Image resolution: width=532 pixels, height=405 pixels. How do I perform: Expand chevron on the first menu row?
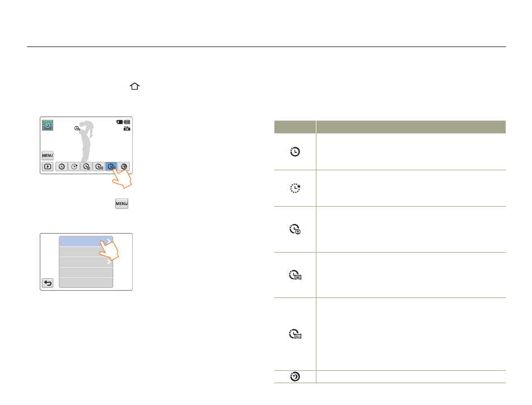(109, 241)
